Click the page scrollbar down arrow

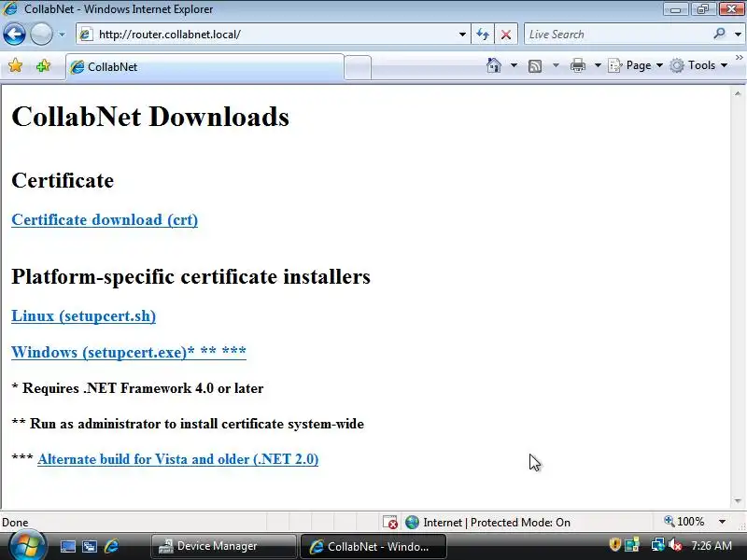pos(738,501)
